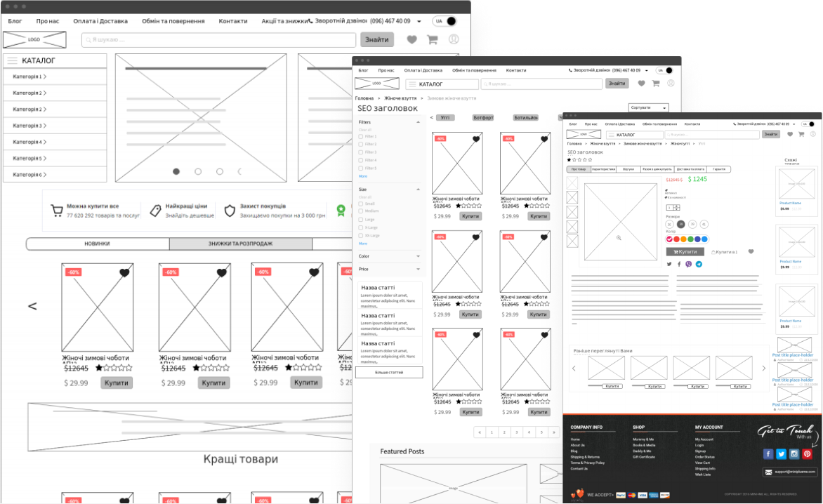Click the Pinterest icon in the footer
Image resolution: width=823 pixels, height=504 pixels.
tap(807, 454)
